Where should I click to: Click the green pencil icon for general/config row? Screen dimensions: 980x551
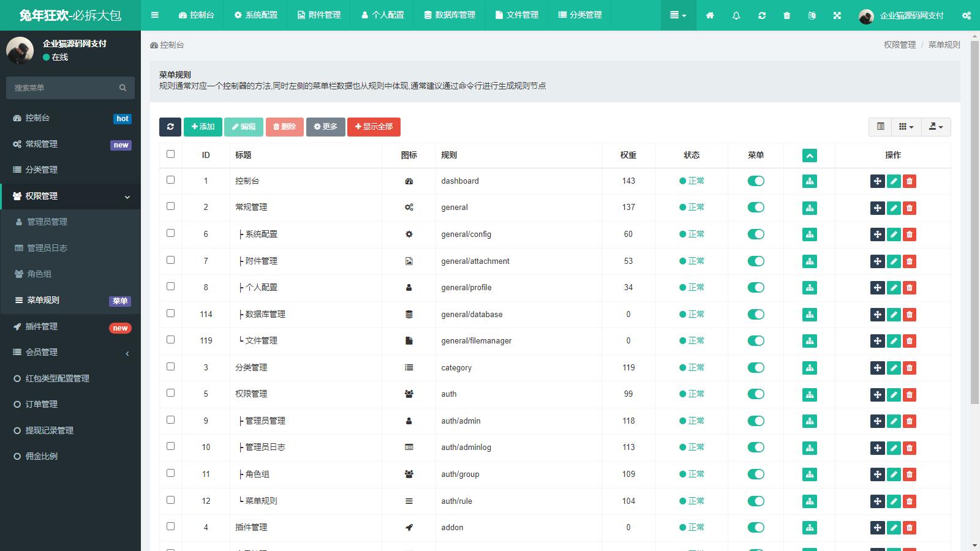pyautogui.click(x=894, y=234)
